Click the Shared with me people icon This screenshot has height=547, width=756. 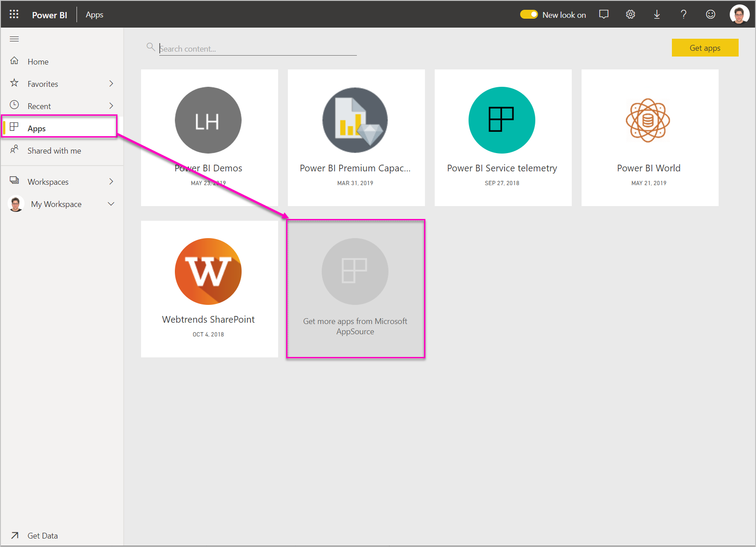[x=14, y=149]
